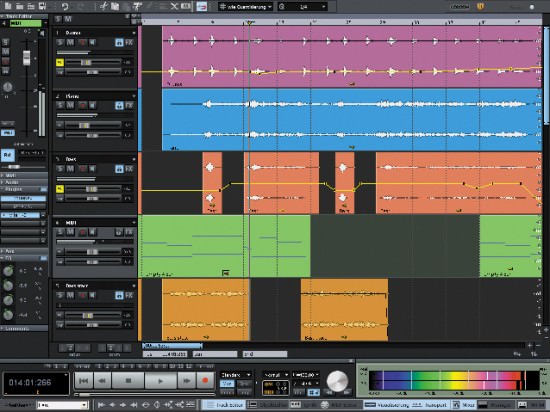Toggle the Piano track monitor speaker icon

tap(92, 105)
